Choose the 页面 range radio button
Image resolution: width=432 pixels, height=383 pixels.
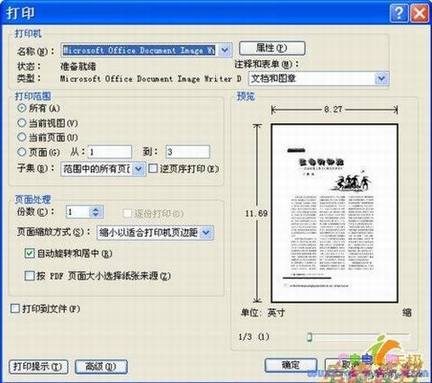(22, 152)
